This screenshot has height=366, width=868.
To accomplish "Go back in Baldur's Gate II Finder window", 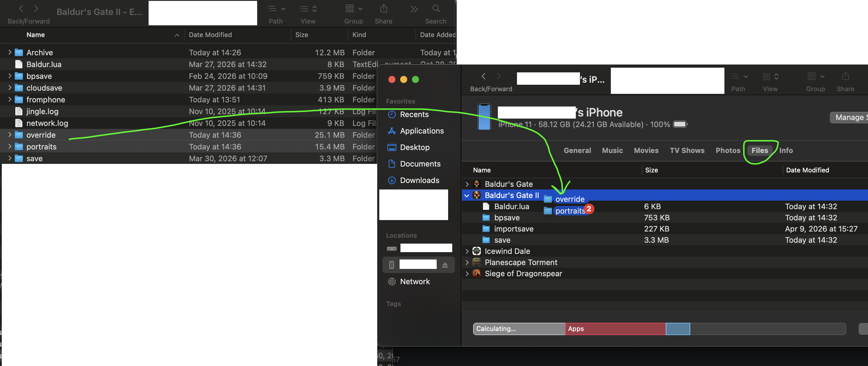I will pos(21,9).
